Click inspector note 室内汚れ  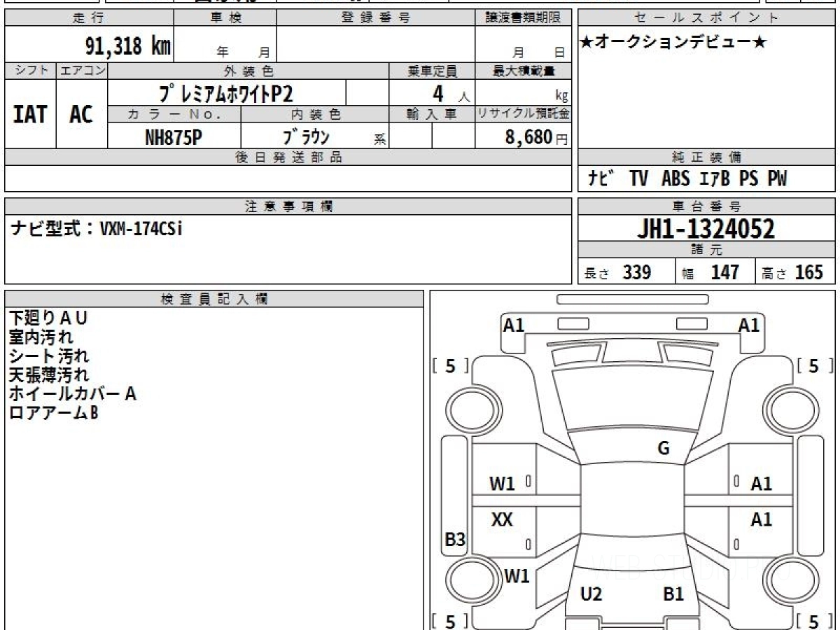[x=41, y=337]
